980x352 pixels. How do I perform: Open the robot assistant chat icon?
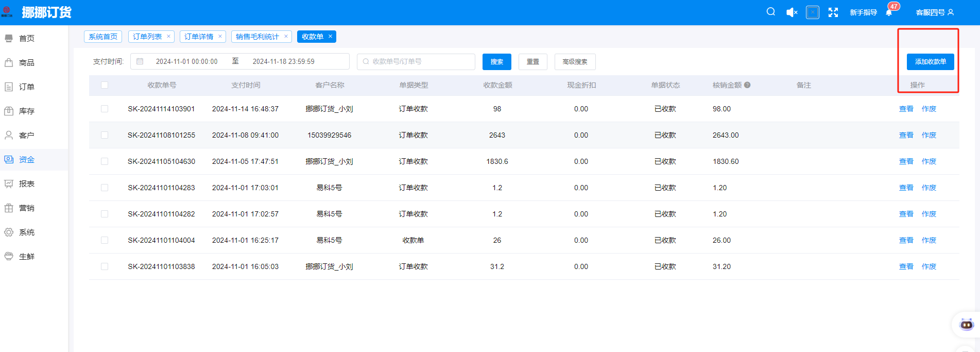966,325
